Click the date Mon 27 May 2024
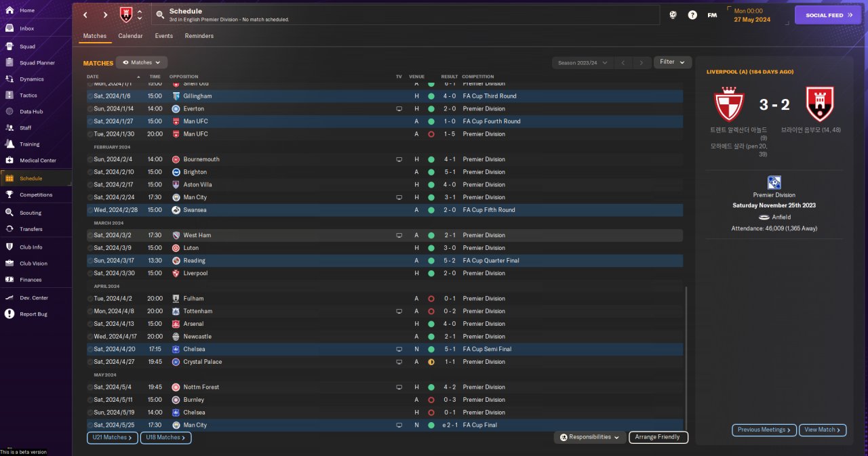The height and width of the screenshot is (456, 868). point(751,15)
